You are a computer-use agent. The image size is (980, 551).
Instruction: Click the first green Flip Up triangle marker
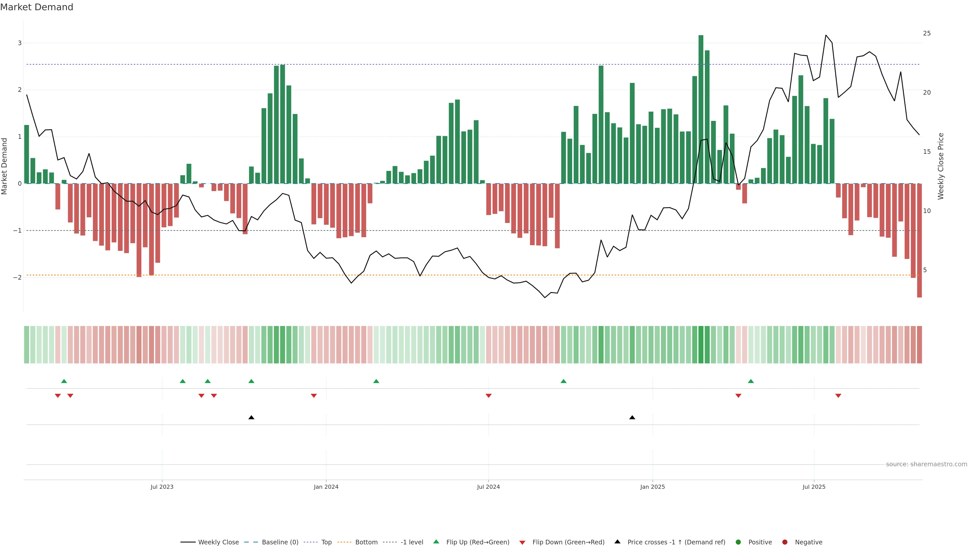pos(64,381)
